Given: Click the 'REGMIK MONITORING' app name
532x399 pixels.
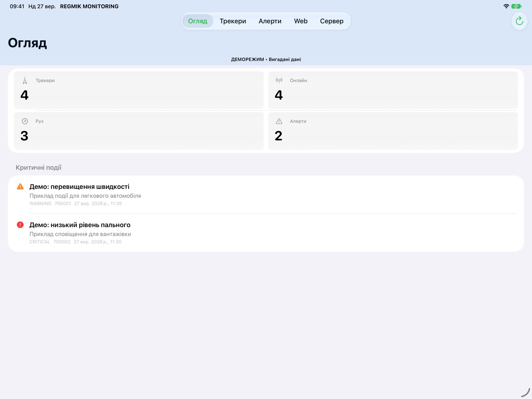Looking at the screenshot, I should (x=89, y=6).
